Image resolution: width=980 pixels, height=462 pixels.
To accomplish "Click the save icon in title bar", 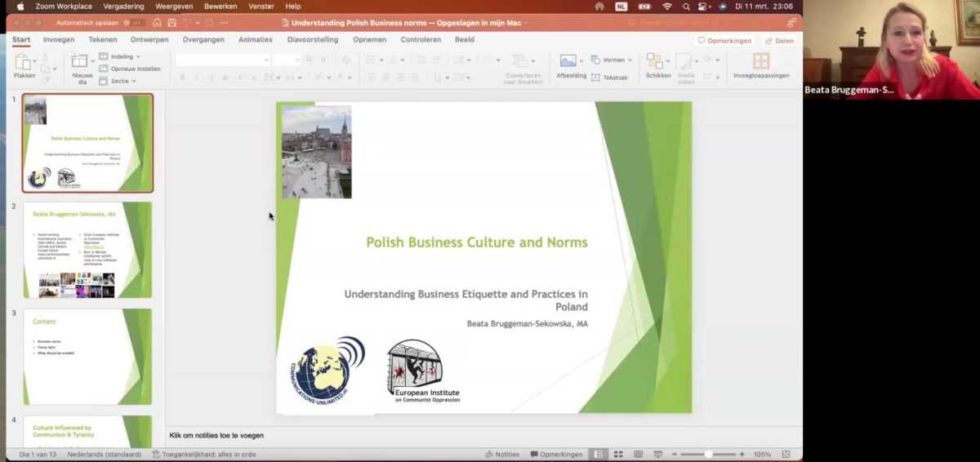I will point(171,23).
